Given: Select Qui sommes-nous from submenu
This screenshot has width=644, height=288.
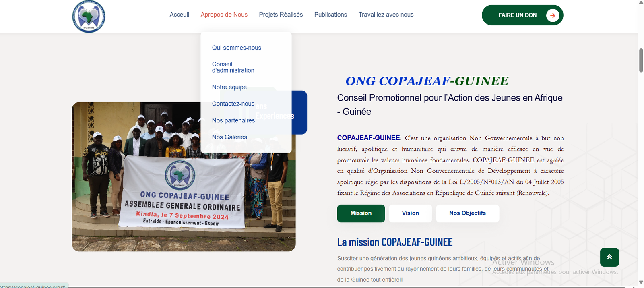Looking at the screenshot, I should (x=236, y=48).
